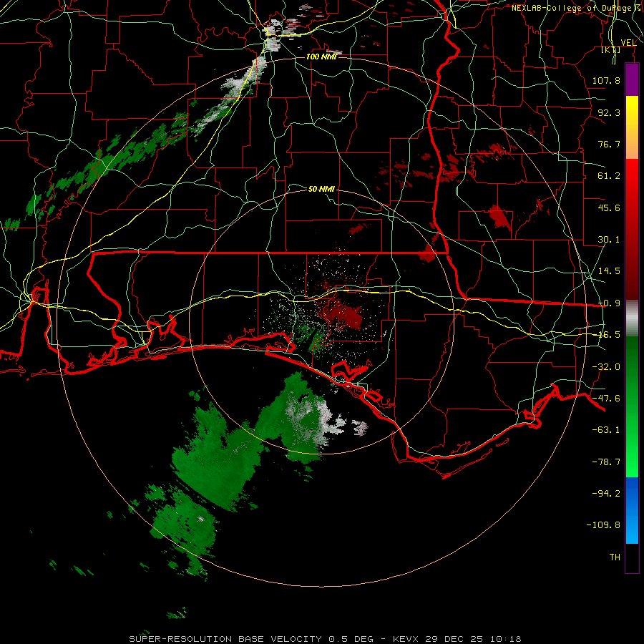Click the 76.7 velocity scale value

[x=609, y=144]
